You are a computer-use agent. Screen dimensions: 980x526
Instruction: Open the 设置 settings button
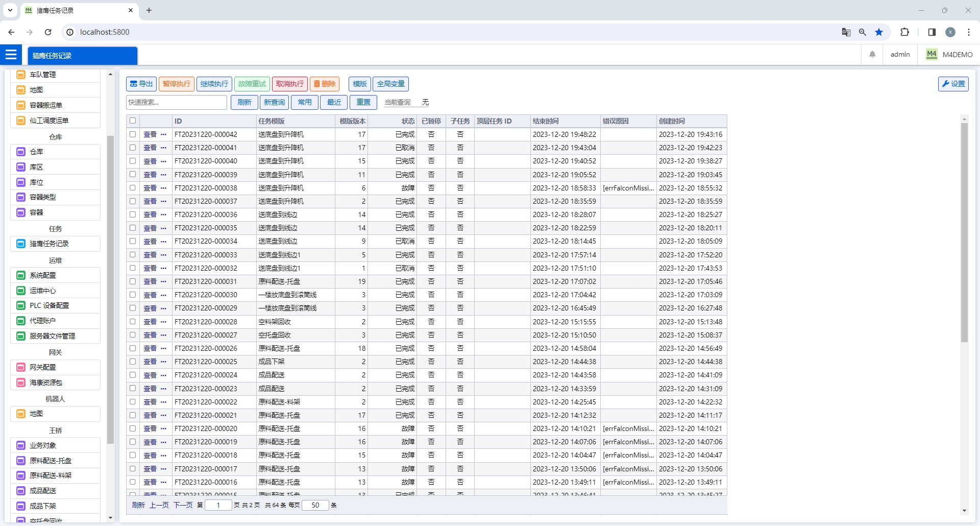pyautogui.click(x=953, y=84)
